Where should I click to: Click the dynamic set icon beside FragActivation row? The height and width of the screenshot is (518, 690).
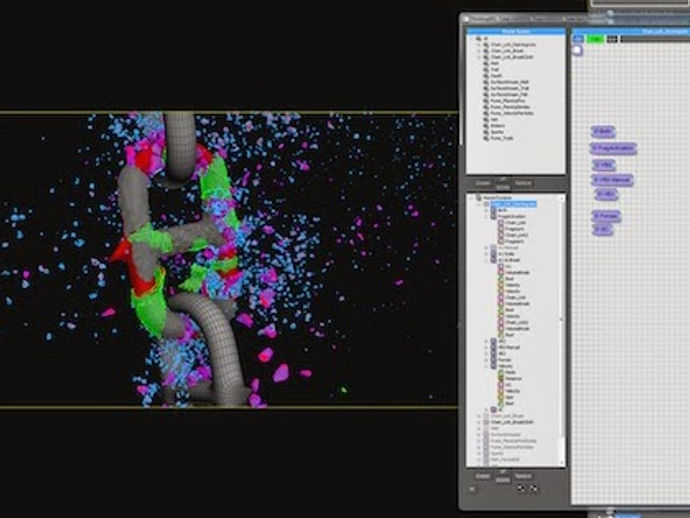tap(493, 217)
